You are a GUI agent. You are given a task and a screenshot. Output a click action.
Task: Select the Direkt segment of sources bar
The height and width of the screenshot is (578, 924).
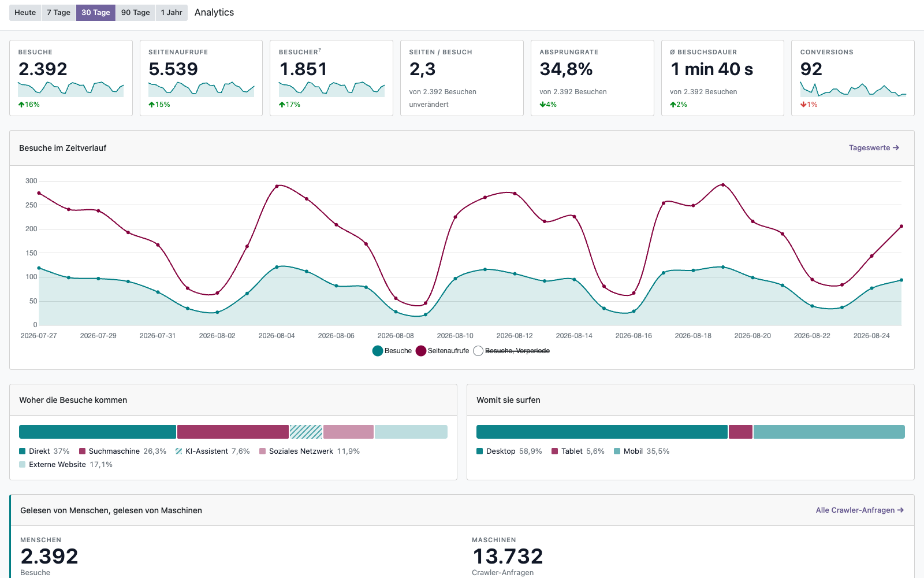pyautogui.click(x=98, y=432)
